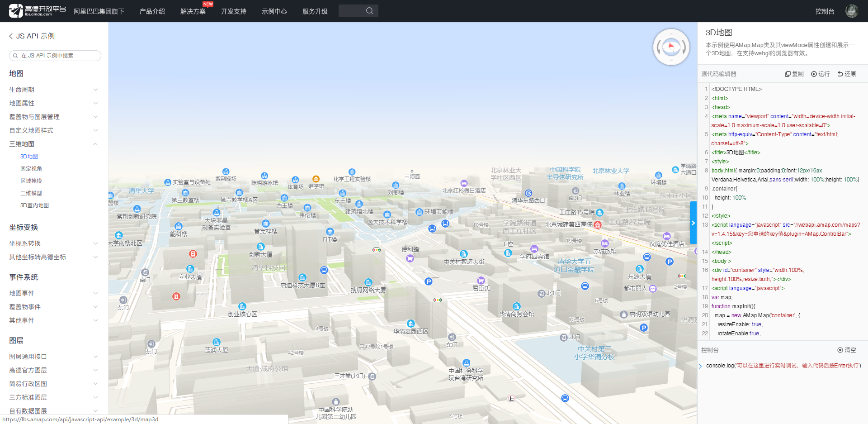Click the 清空 clear console button
Image resolution: width=868 pixels, height=424 pixels.
[x=847, y=350]
